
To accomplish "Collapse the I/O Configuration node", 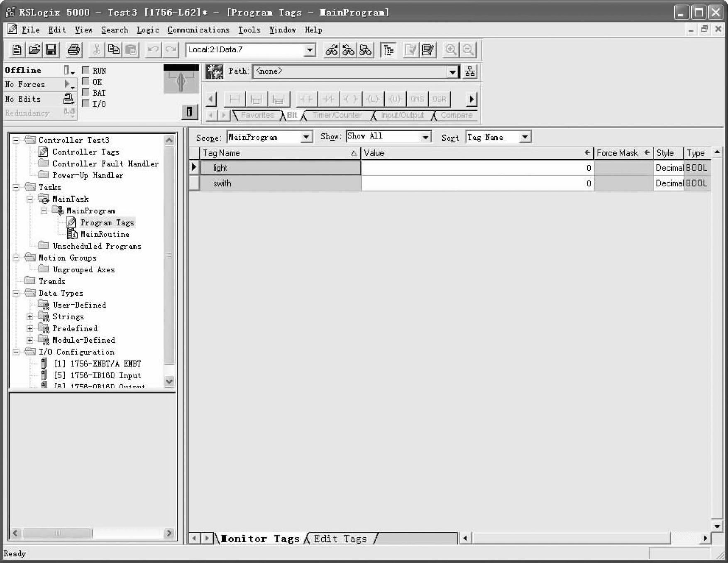I will [16, 352].
